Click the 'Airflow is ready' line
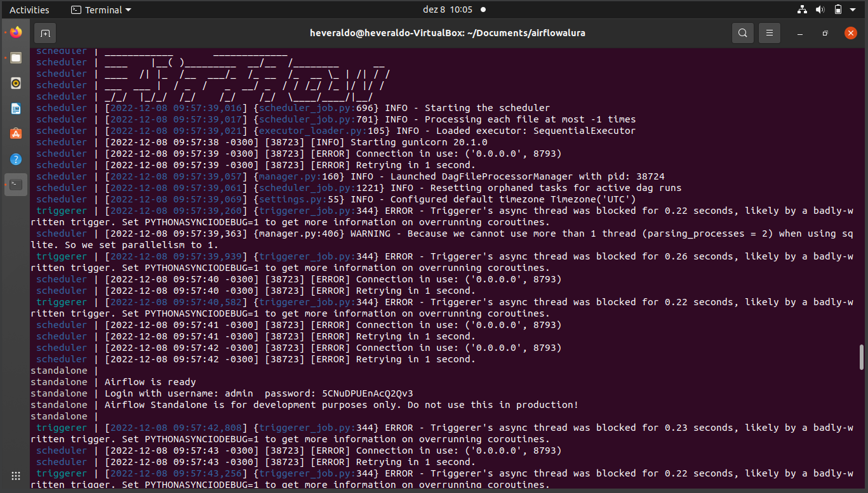The height and width of the screenshot is (493, 868). (150, 382)
